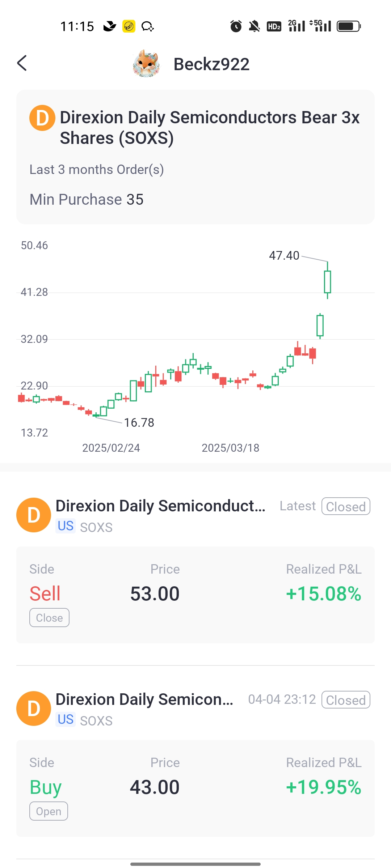This screenshot has width=391, height=868.
Task: Tap the back arrow
Action: coord(22,63)
